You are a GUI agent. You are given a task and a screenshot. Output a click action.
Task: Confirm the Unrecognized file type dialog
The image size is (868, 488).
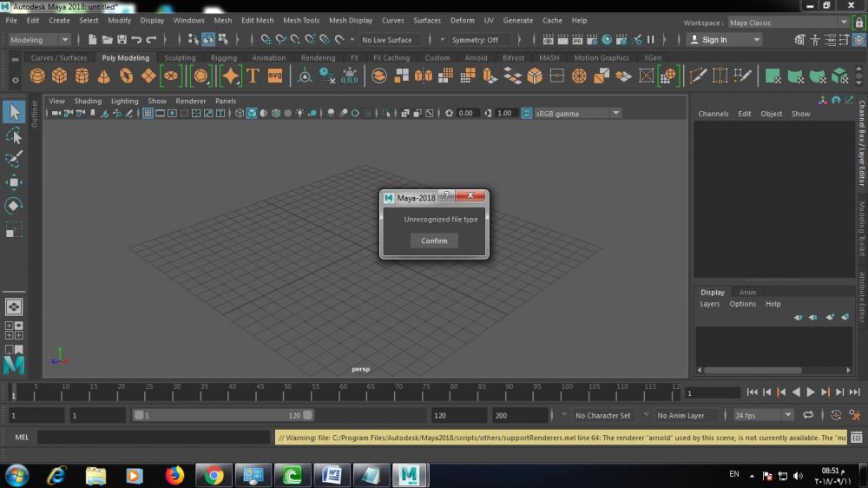coord(434,241)
